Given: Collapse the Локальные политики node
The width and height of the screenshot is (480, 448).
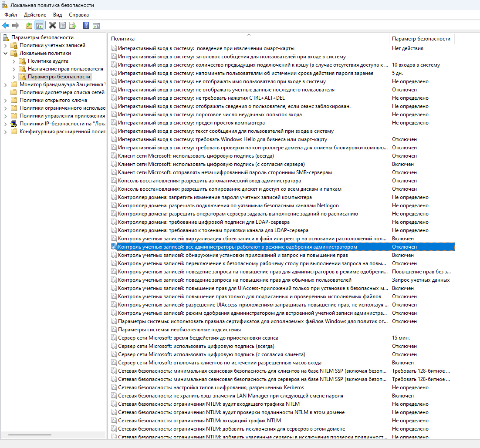Looking at the screenshot, I should [x=5, y=53].
